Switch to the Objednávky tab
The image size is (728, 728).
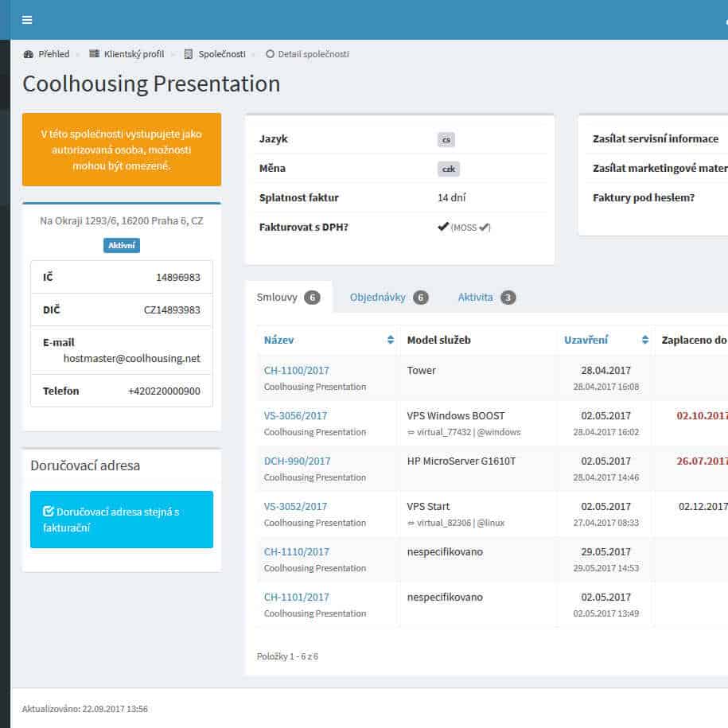388,297
